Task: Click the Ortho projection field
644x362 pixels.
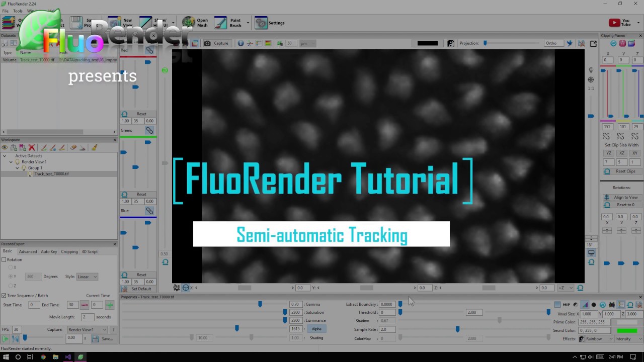Action: tap(553, 43)
